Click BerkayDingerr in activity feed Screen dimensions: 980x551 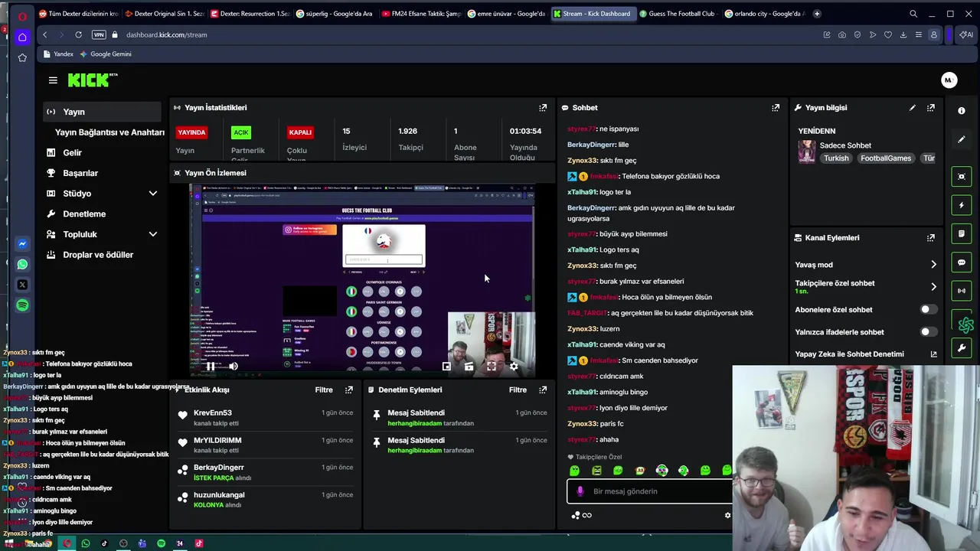219,468
